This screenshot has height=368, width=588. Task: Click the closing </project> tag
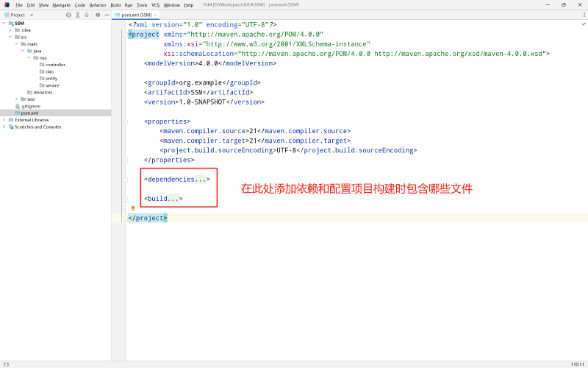click(148, 218)
